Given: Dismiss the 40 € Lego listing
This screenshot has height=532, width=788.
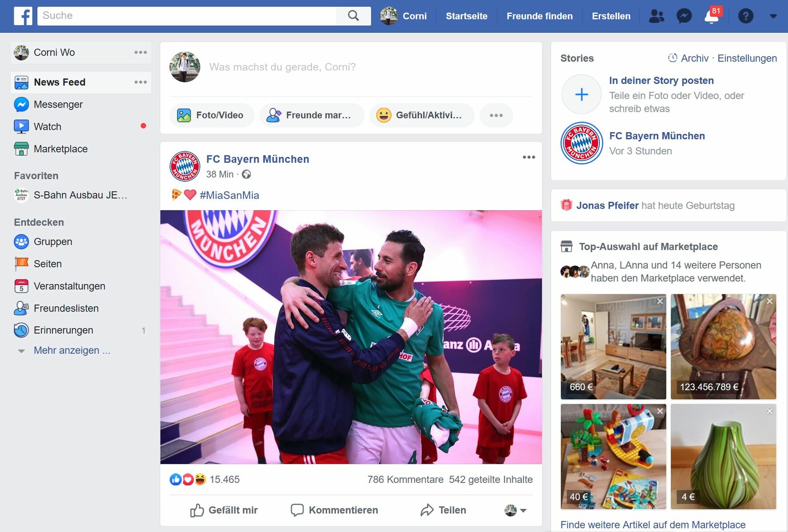Looking at the screenshot, I should coord(660,411).
